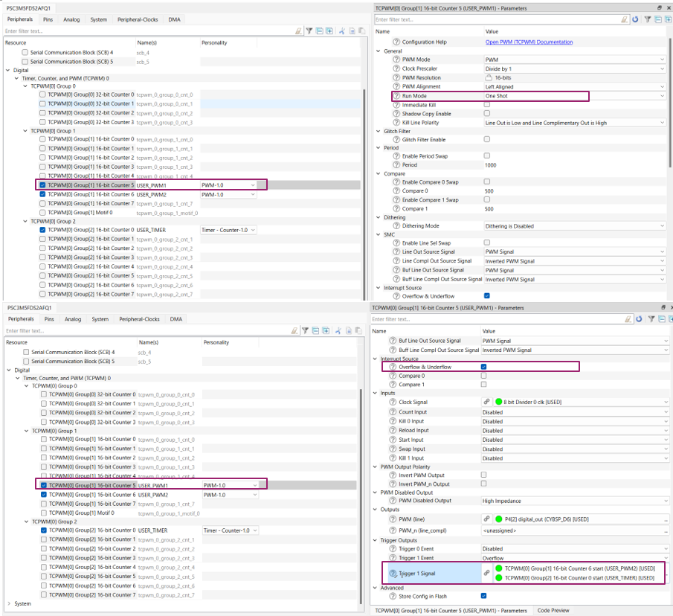Check the Enable Line Sel Swap box

pyautogui.click(x=487, y=243)
